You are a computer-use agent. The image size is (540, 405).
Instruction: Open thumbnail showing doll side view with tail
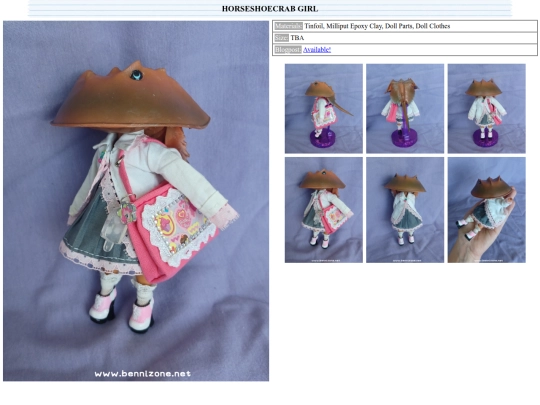324,108
